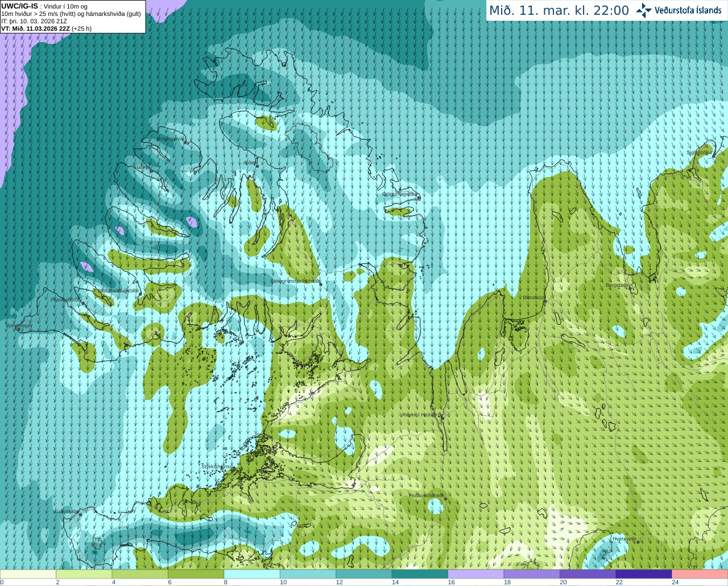This screenshot has height=586, width=728.
Task: Pick the 20–22 m/s violet legend swatch
Action: tap(588, 574)
